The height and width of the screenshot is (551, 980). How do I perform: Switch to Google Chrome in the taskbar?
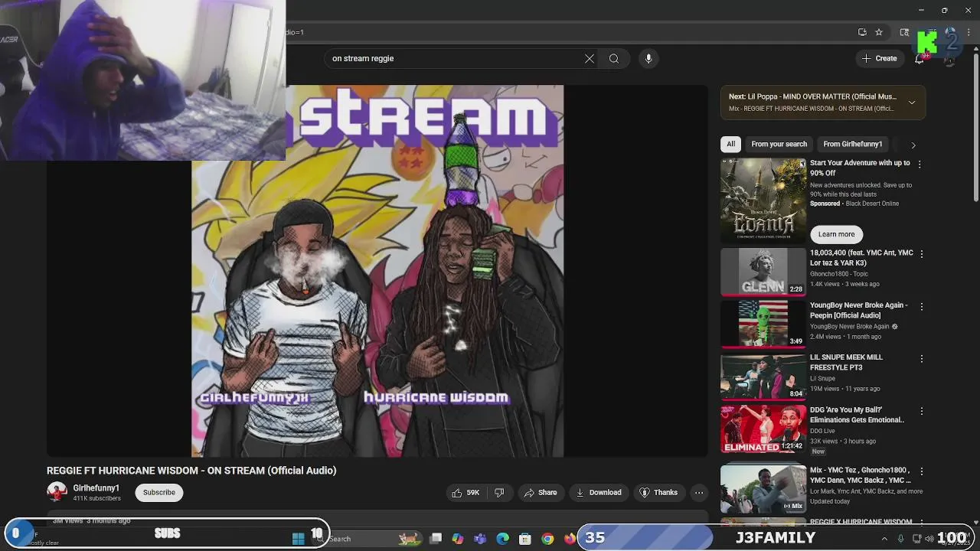pyautogui.click(x=547, y=539)
